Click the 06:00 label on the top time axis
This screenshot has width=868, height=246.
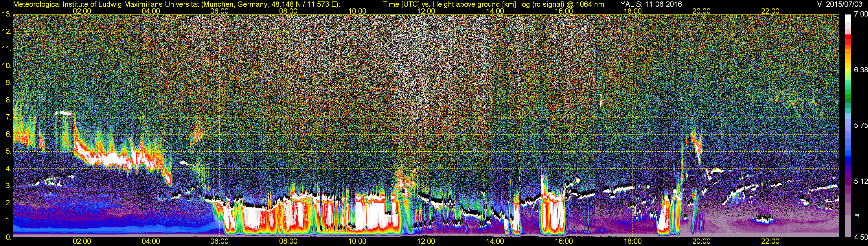219,11
